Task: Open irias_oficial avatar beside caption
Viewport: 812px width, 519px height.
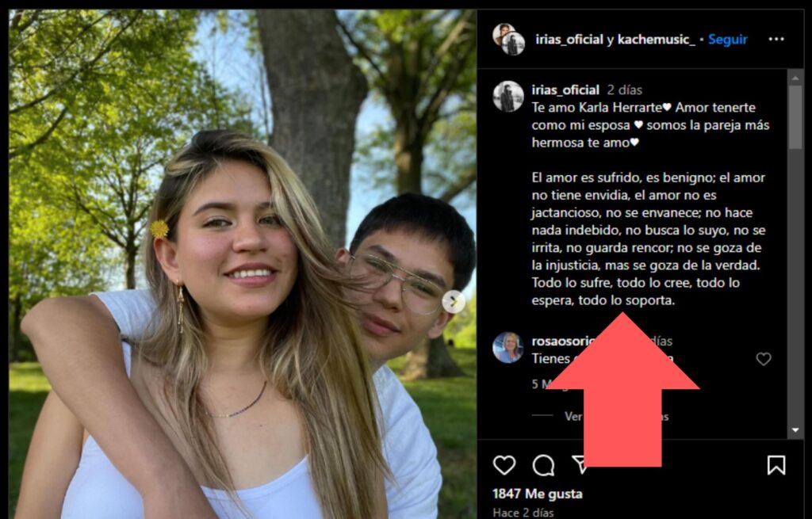Action: pyautogui.click(x=508, y=96)
